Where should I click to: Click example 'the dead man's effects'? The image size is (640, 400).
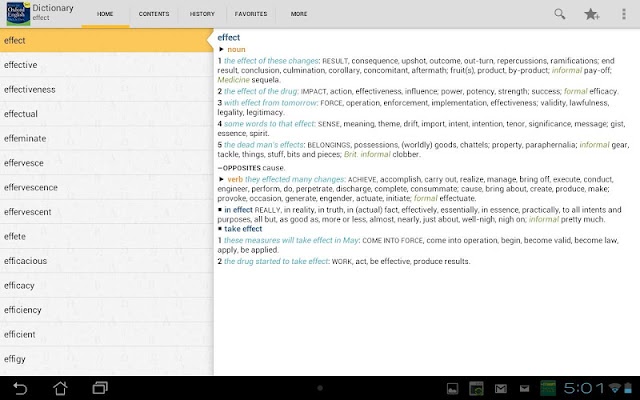[264, 145]
